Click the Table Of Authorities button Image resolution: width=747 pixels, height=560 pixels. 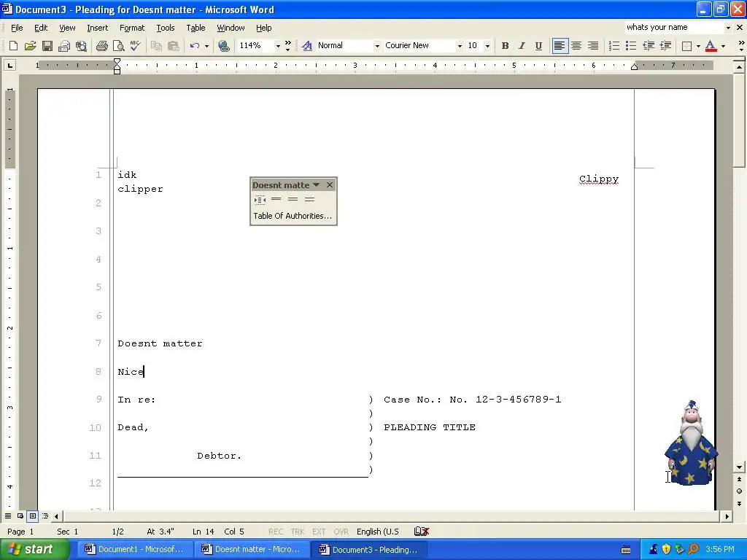click(x=293, y=216)
